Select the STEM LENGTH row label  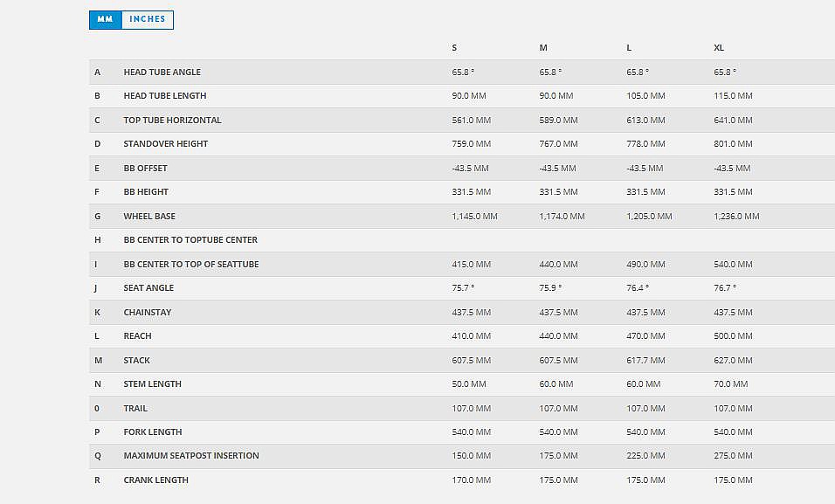(152, 384)
